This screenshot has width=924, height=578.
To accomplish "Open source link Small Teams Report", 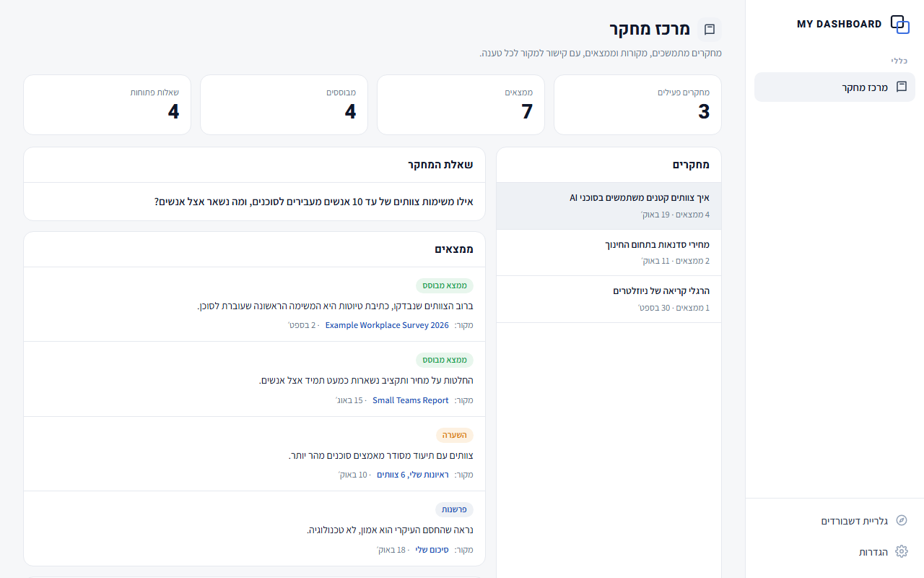I will [411, 400].
